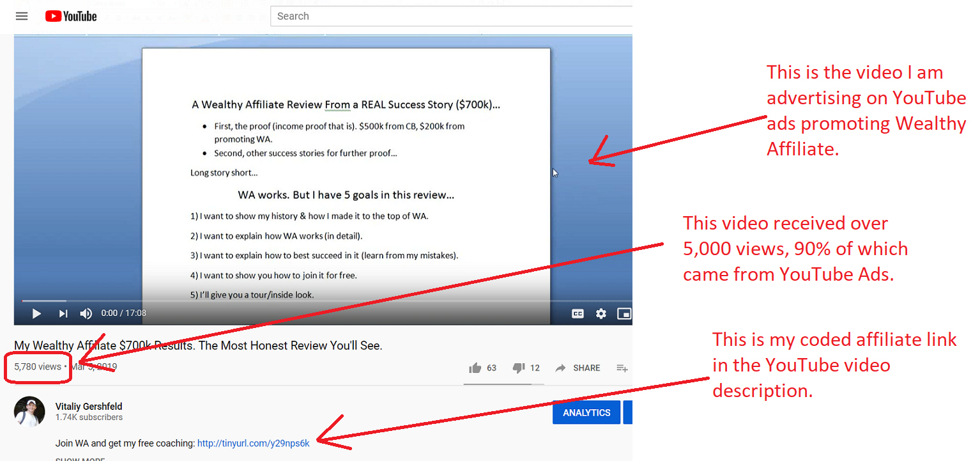The height and width of the screenshot is (461, 980).
Task: Click the 5,780 views count
Action: tap(38, 366)
